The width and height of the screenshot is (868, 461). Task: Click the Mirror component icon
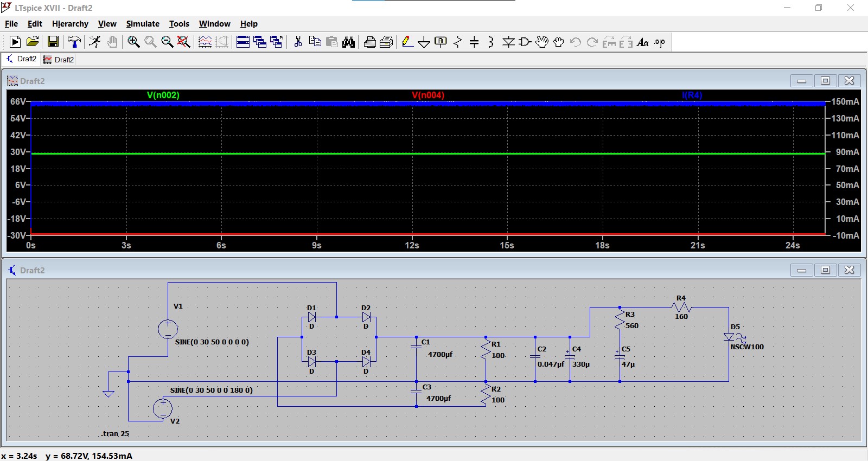626,42
